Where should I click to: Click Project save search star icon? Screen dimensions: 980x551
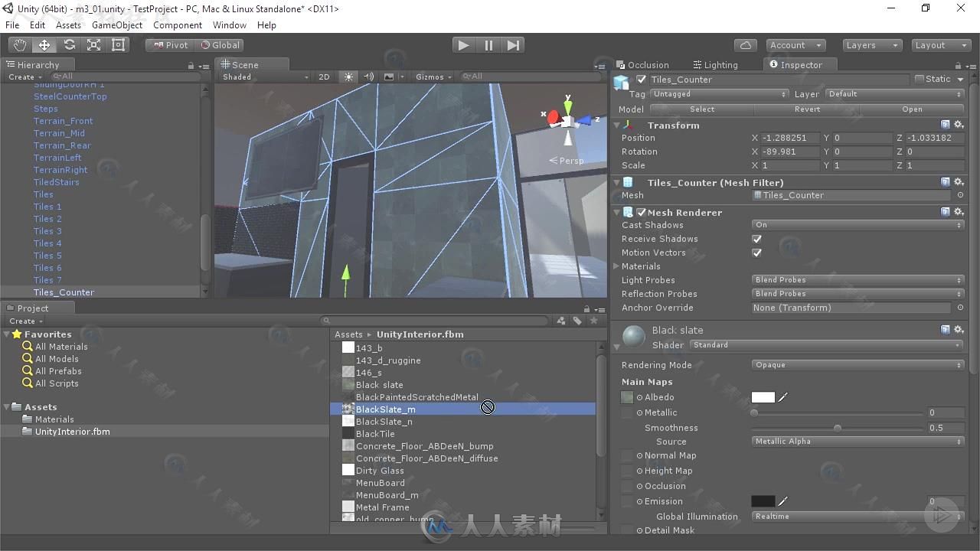coord(593,321)
